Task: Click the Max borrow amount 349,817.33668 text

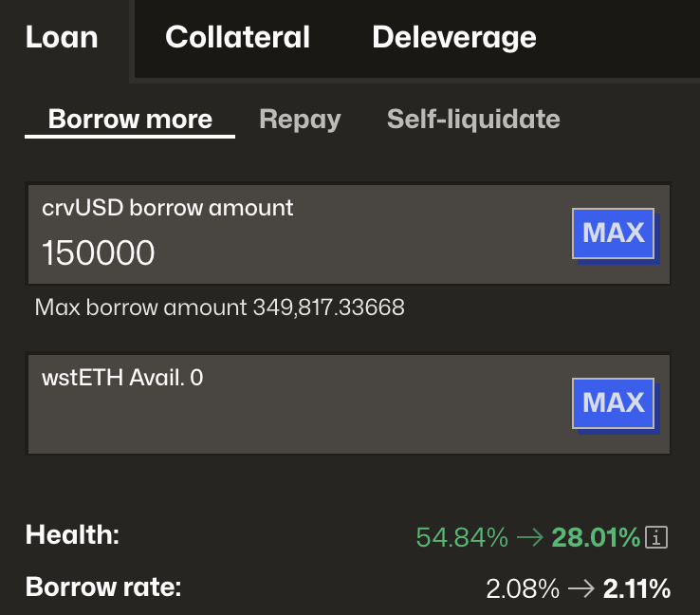Action: pyautogui.click(x=219, y=307)
